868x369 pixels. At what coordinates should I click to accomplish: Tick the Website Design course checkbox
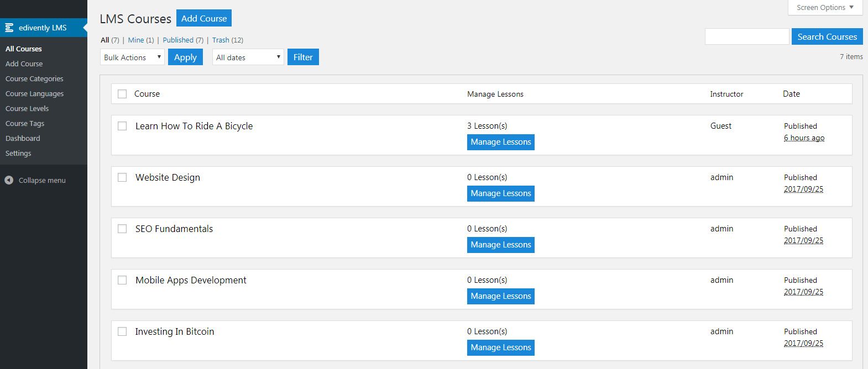pyautogui.click(x=122, y=177)
